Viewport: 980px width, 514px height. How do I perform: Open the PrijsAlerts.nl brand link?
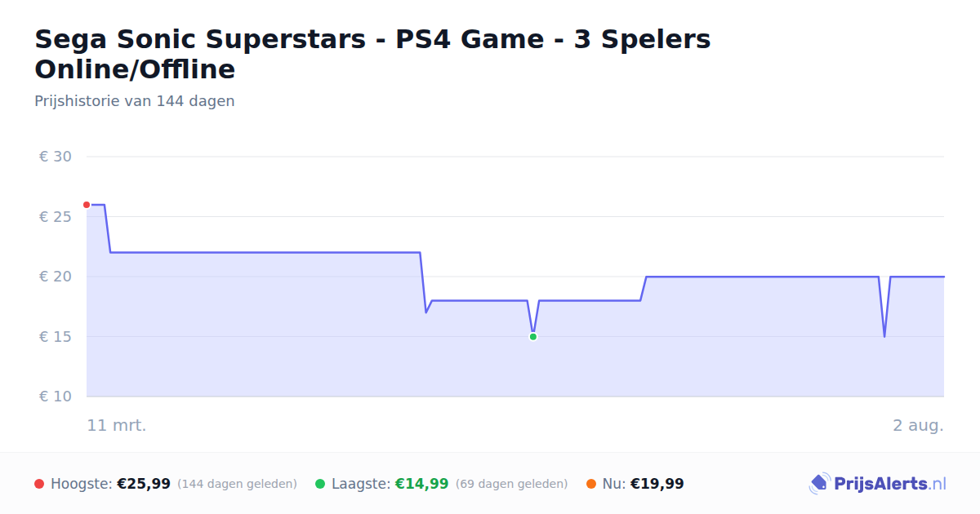click(877, 484)
